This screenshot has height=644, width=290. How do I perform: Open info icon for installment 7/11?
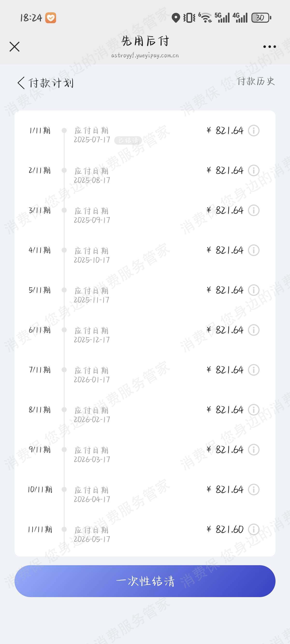click(254, 370)
